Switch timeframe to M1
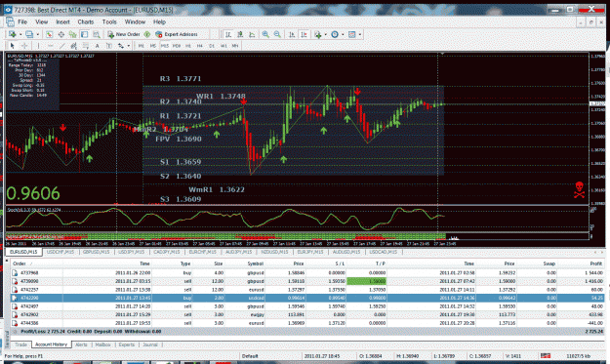Viewport: 610px width, 364px height. 142,46
